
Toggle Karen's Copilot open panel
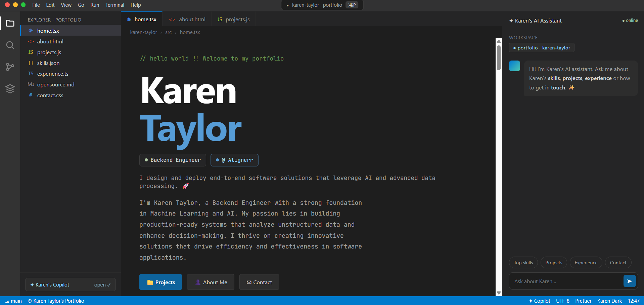(x=71, y=284)
